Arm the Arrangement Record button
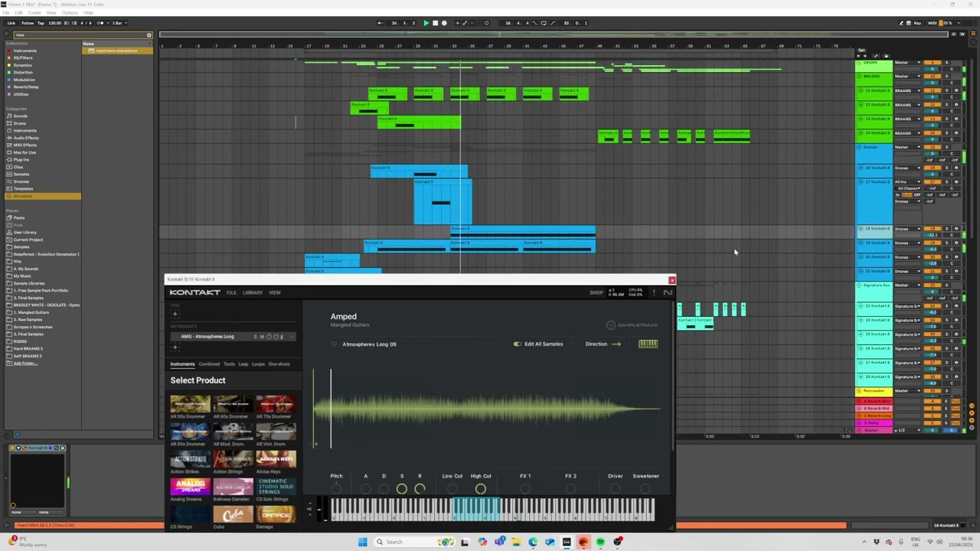Image resolution: width=980 pixels, height=551 pixels. click(x=444, y=23)
